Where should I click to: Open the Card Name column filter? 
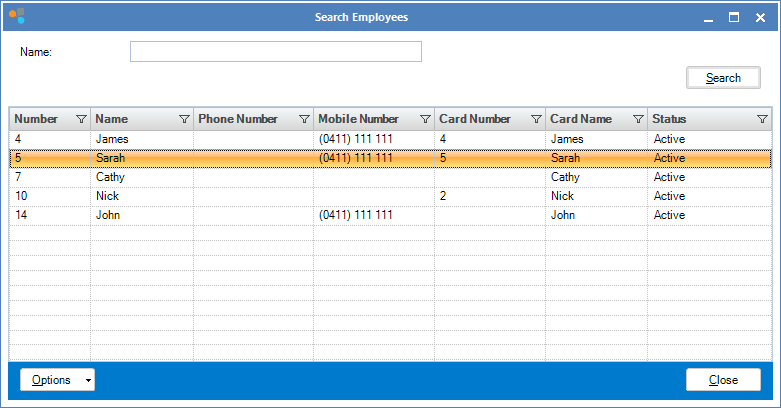click(637, 119)
